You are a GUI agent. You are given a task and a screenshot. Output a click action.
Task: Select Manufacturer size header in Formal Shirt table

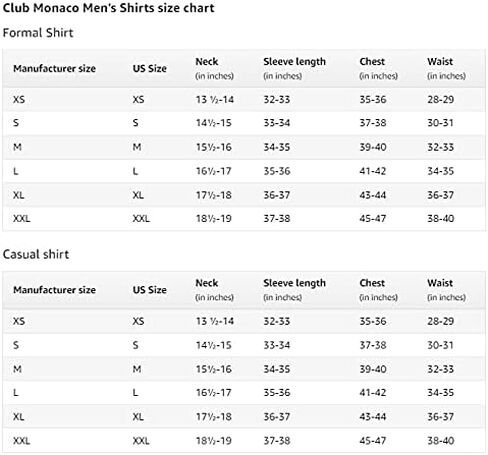pyautogui.click(x=54, y=68)
